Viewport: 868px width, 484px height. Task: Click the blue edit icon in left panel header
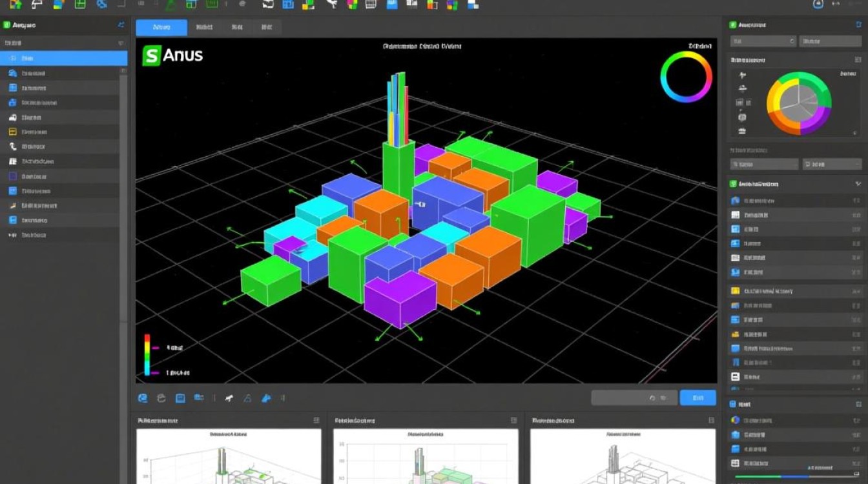click(121, 25)
